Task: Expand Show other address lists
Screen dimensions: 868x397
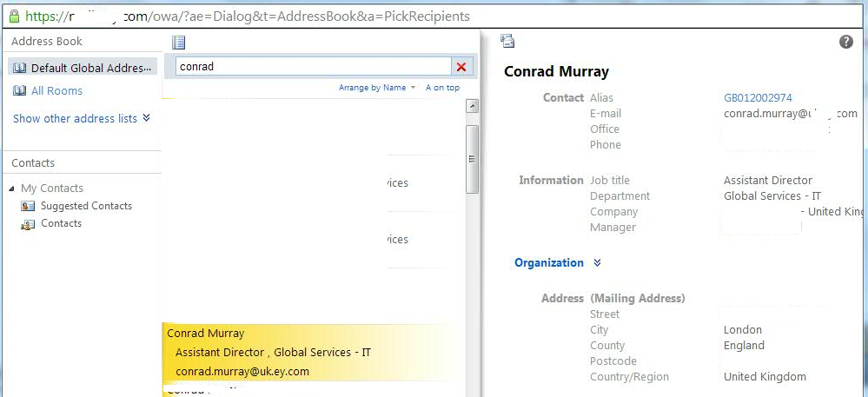Action: [x=82, y=118]
